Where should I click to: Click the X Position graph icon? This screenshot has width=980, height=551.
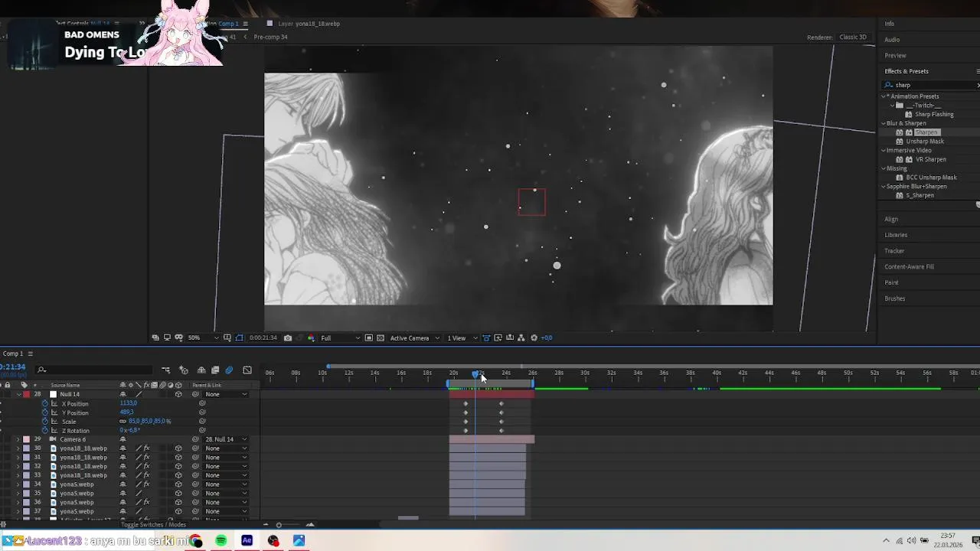coord(54,403)
